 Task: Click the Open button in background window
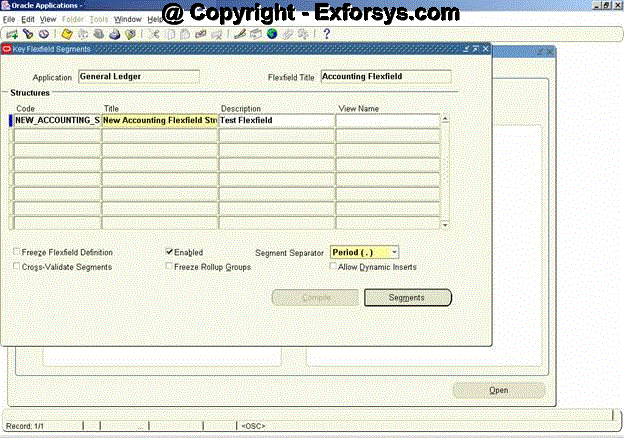point(499,390)
